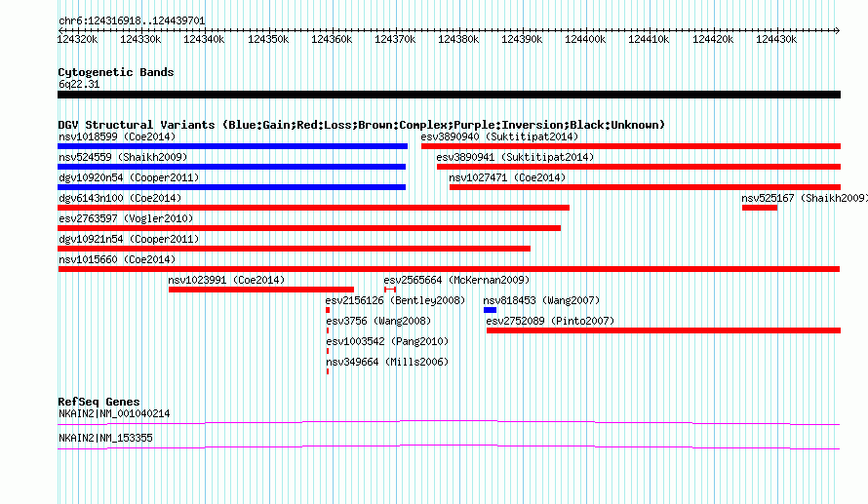Click the esv2763597 (Vogler2010) label
The width and height of the screenshot is (868, 504).
tap(126, 218)
